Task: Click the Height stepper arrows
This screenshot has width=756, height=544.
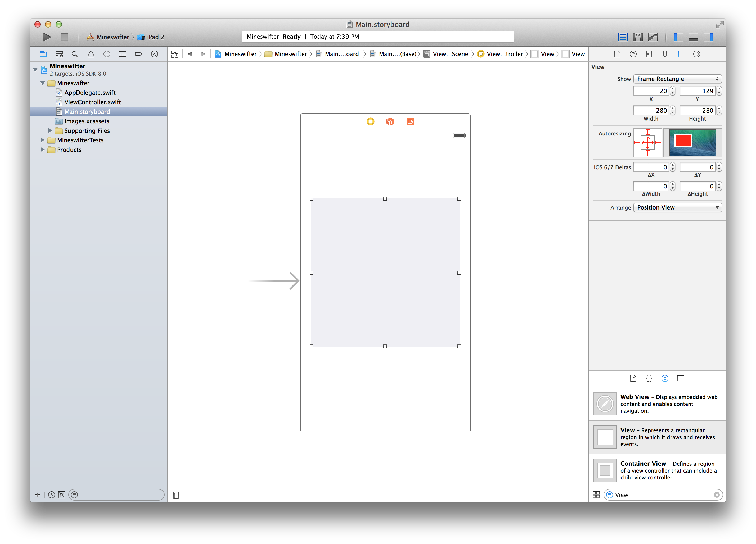Action: pos(719,110)
